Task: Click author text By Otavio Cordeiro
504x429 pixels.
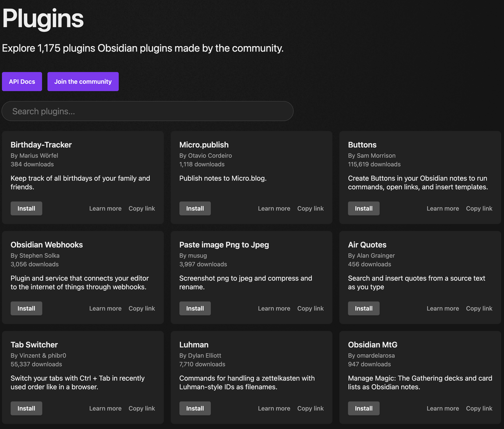Action: (206, 156)
